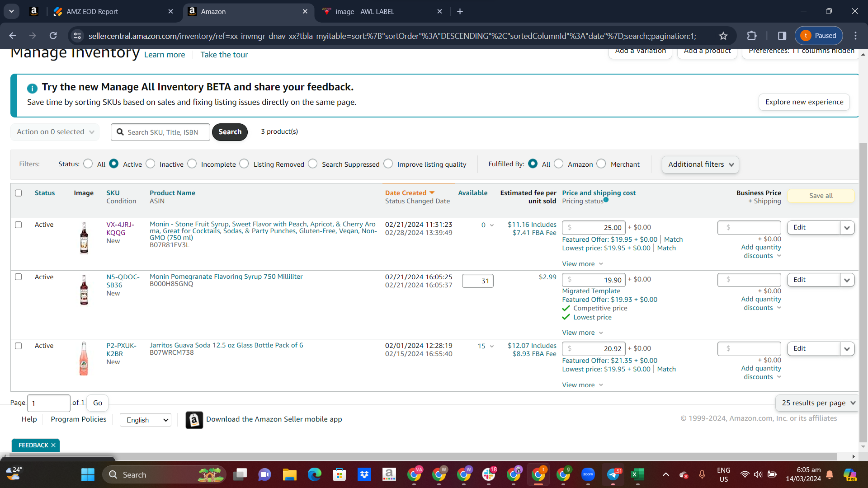The image size is (868, 488).
Task: Switch to the AMZ EOD Report tab
Action: (x=113, y=11)
